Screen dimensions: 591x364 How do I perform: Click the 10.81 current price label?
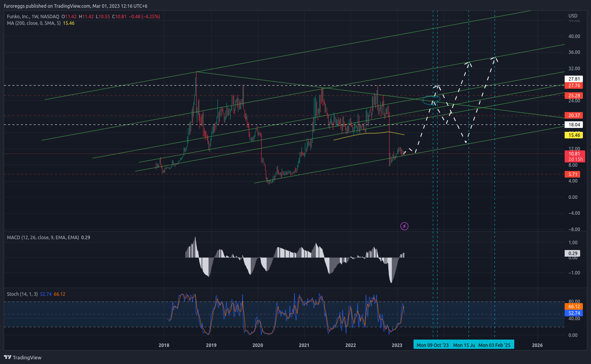(x=574, y=154)
